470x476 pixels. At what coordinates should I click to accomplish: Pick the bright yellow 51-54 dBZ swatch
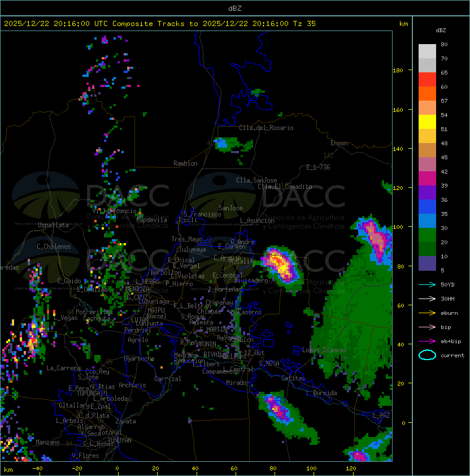pyautogui.click(x=427, y=122)
